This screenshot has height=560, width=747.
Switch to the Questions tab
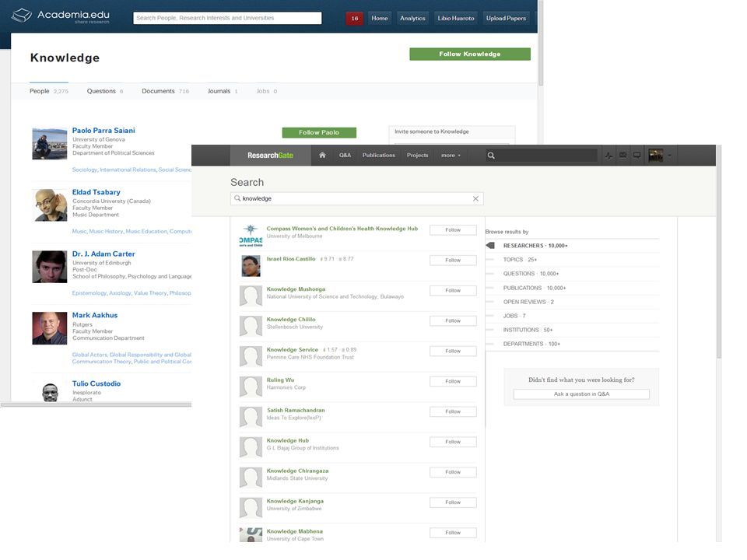[x=105, y=91]
